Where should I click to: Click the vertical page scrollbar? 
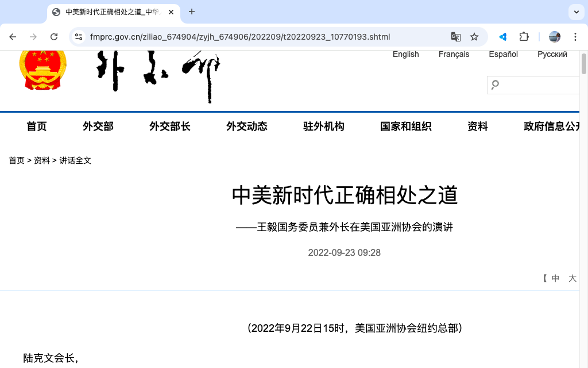point(584,63)
